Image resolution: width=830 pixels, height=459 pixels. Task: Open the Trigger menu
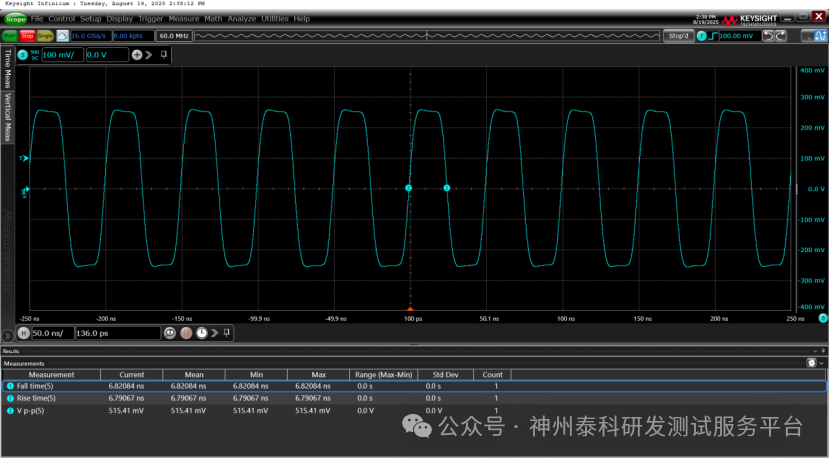[x=151, y=19]
